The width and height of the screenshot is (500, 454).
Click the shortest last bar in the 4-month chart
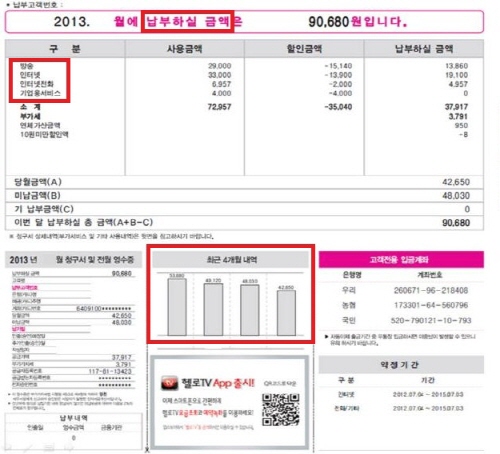coord(286,313)
